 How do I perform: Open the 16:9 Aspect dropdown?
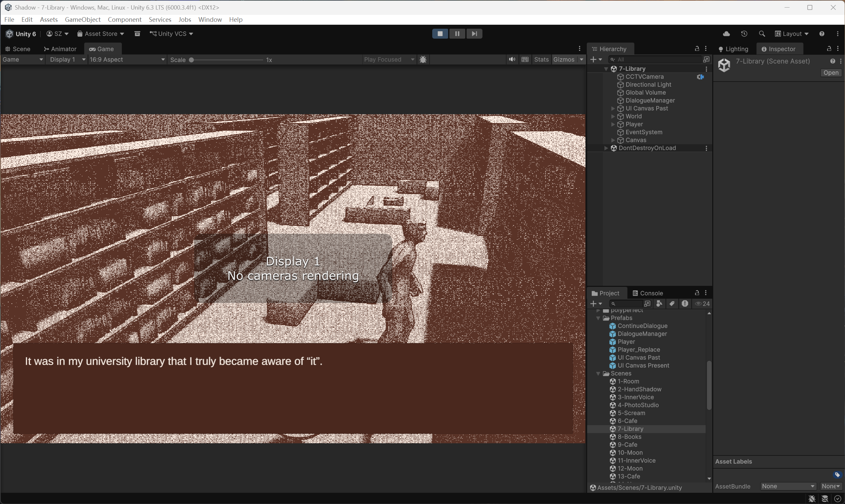(x=127, y=59)
